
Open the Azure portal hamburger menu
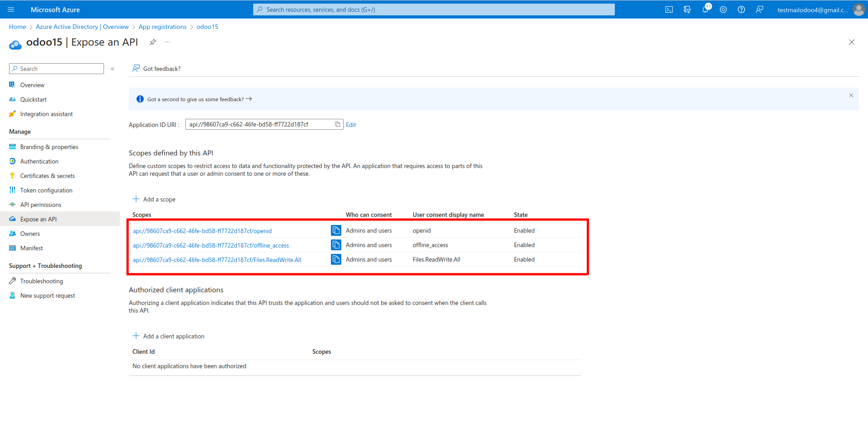11,9
